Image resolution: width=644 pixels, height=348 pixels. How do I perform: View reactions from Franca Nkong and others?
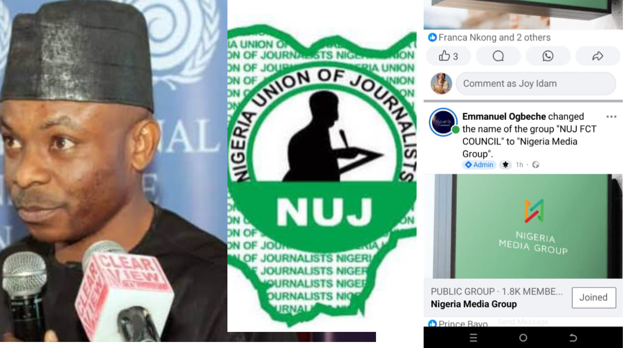489,38
